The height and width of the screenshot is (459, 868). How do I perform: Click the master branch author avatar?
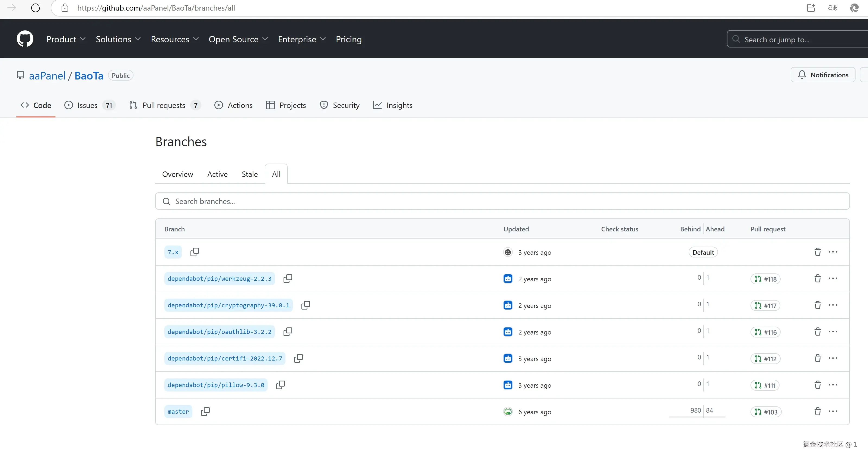pyautogui.click(x=508, y=412)
